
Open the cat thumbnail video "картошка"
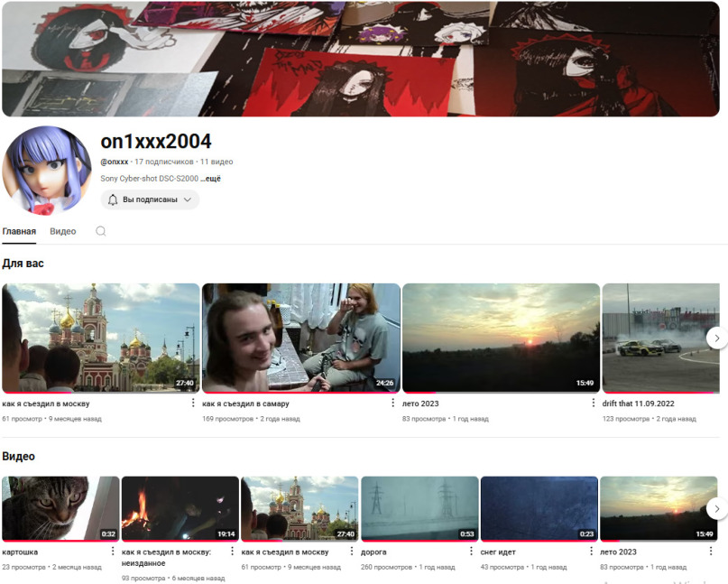click(60, 508)
